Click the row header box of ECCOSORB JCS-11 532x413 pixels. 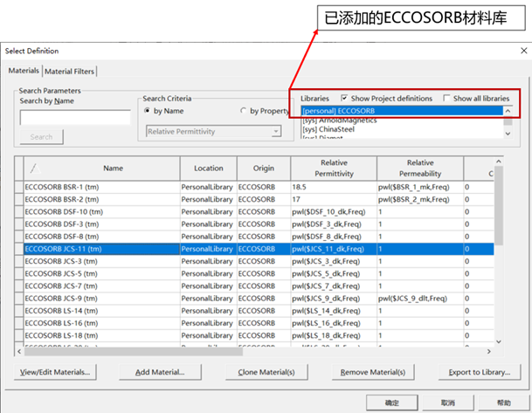pos(19,249)
